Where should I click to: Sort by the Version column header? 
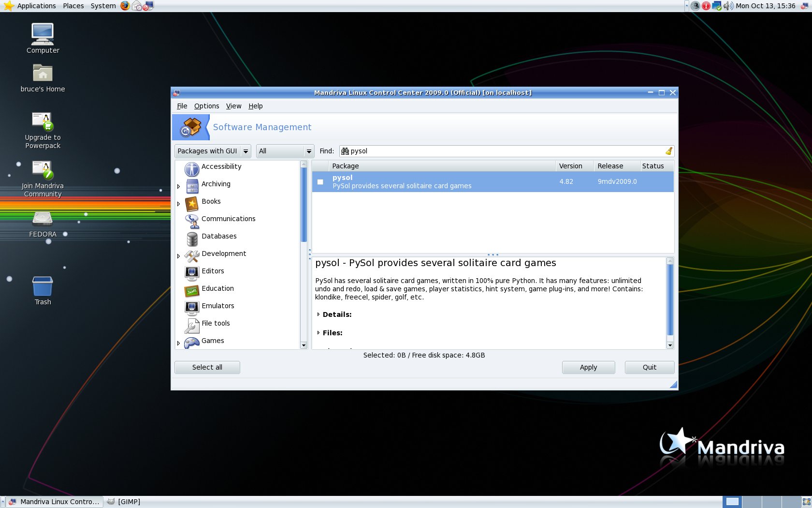[575, 166]
